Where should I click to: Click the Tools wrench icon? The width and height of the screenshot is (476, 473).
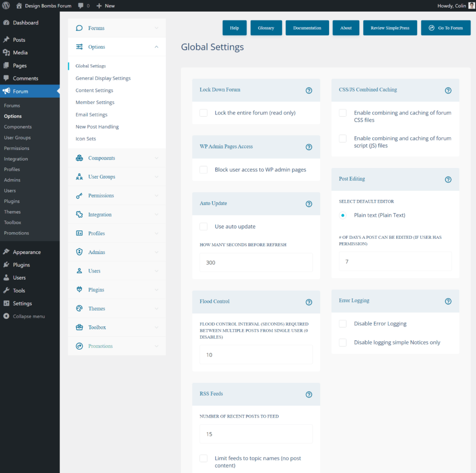pyautogui.click(x=7, y=290)
